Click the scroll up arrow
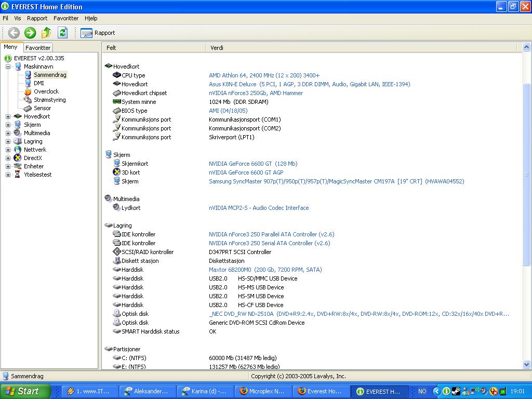The height and width of the screenshot is (399, 532). 527,47
